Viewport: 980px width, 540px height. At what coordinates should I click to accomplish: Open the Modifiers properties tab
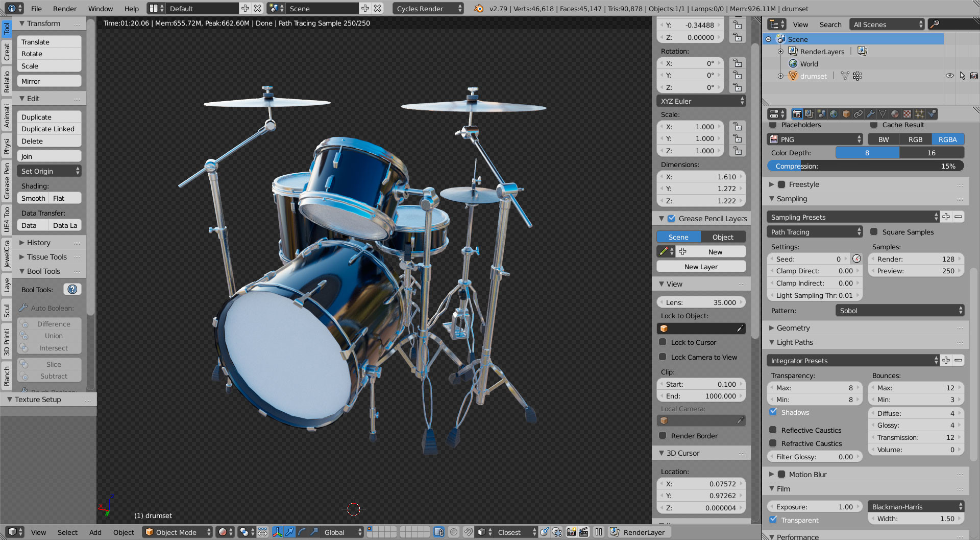[870, 114]
